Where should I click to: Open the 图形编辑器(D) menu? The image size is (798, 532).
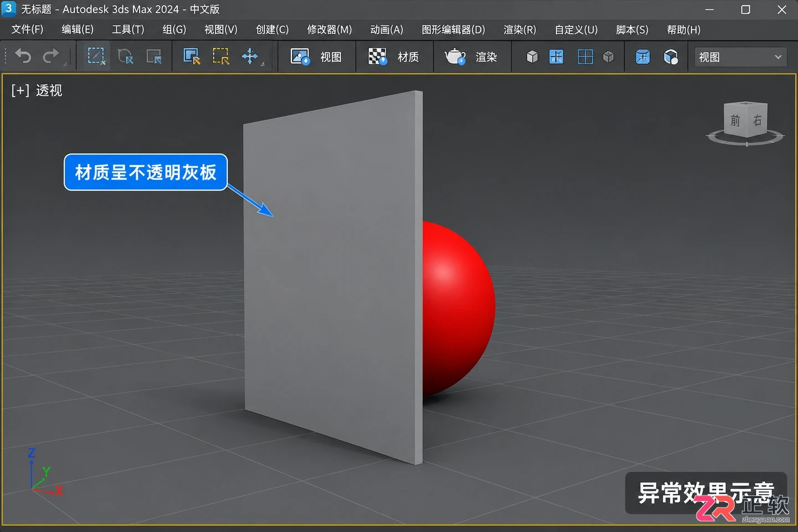(453, 29)
